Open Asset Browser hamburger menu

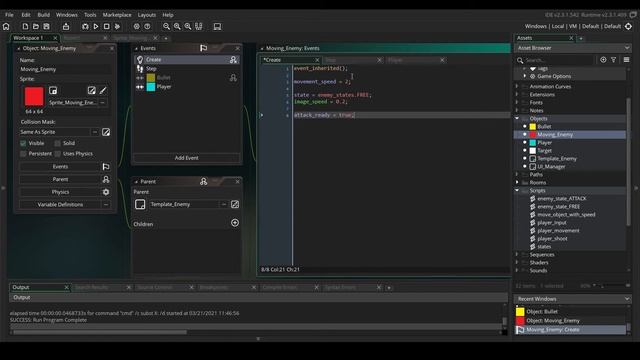click(627, 60)
